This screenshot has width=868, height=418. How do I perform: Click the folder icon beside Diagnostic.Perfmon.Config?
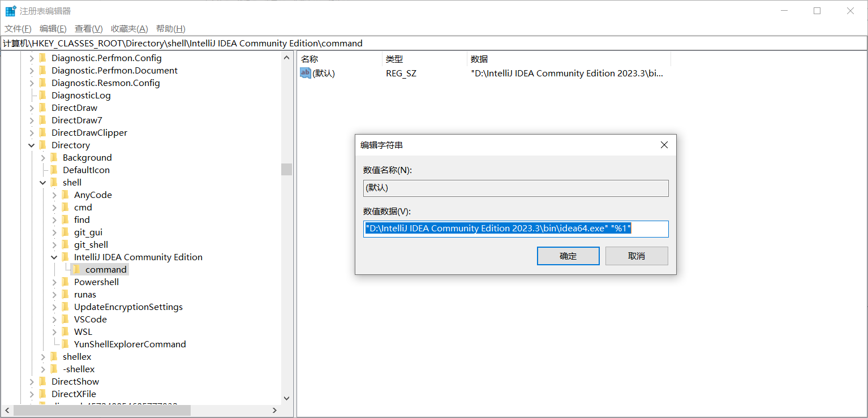(43, 58)
